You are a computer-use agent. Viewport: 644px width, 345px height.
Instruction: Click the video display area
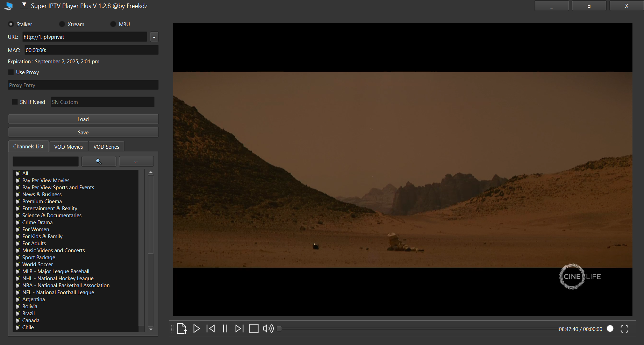(402, 170)
